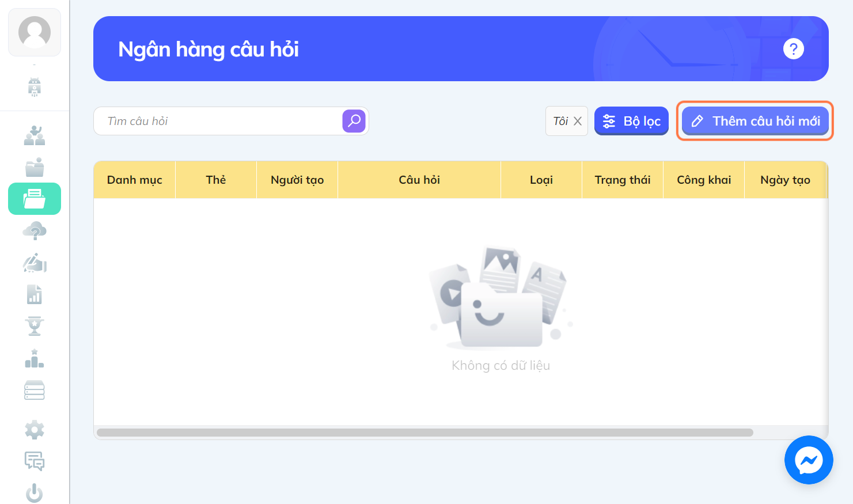The image size is (853, 504).
Task: Remove the "Tôi" filter tag
Action: click(x=578, y=121)
